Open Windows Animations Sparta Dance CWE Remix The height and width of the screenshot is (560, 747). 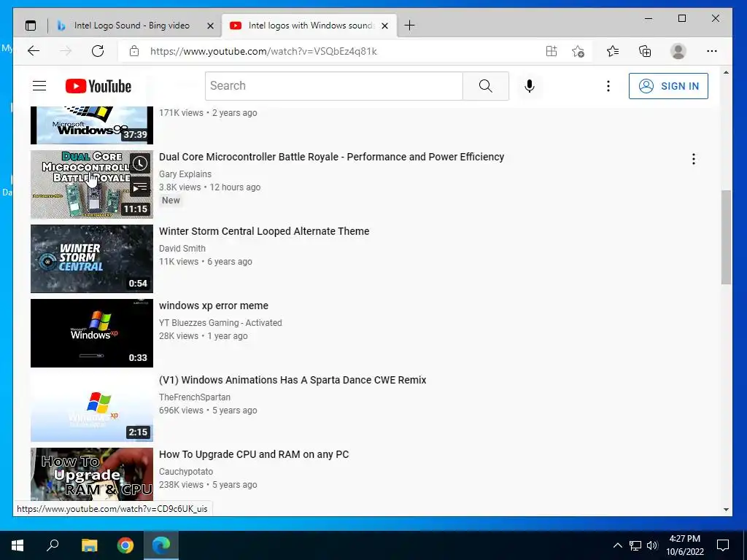(x=293, y=380)
